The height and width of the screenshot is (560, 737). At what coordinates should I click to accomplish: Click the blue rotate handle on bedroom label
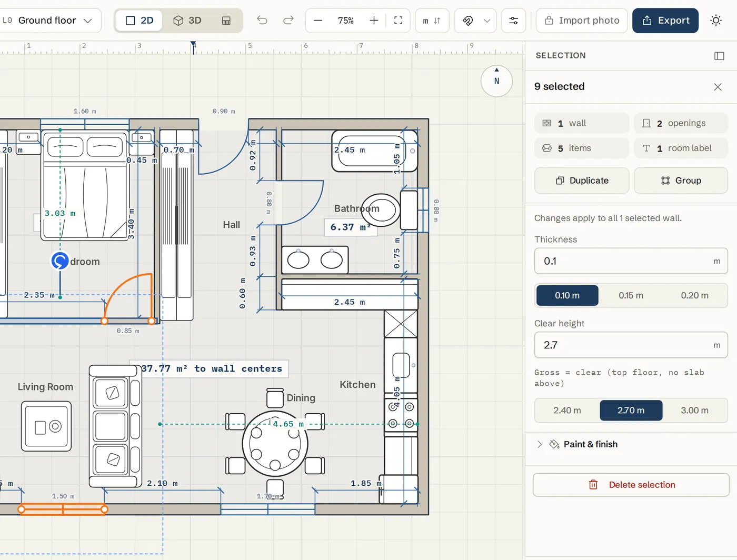[x=60, y=261]
